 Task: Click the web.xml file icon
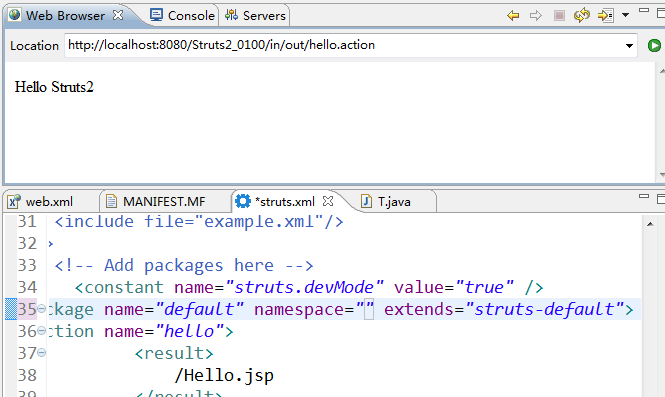[14, 201]
